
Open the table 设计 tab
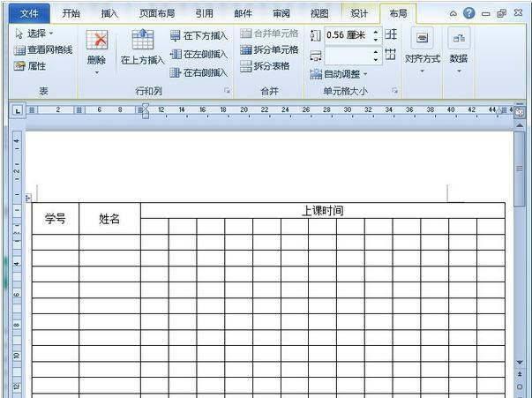(x=359, y=13)
